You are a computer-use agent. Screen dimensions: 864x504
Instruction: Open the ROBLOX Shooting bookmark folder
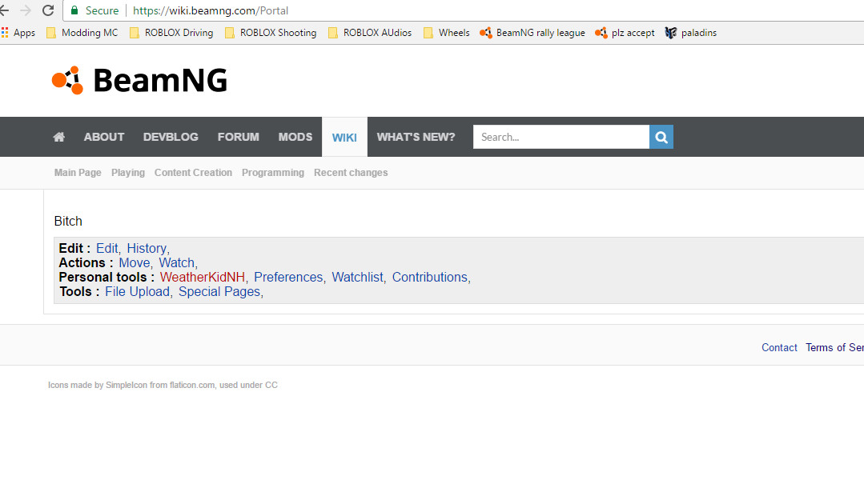(271, 33)
